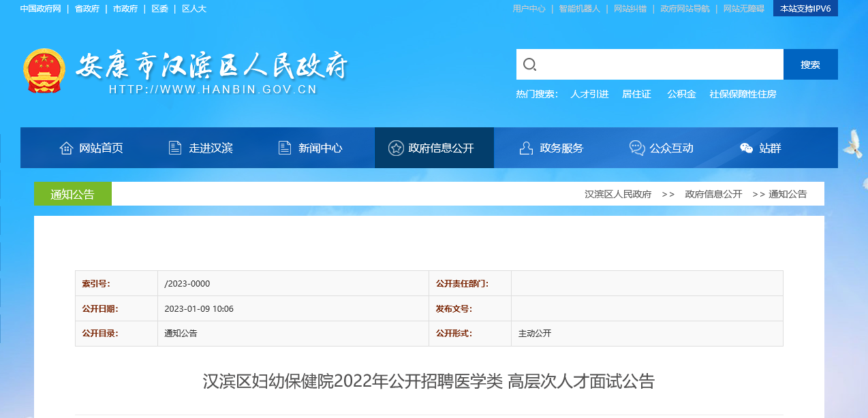Go to 汉滨区人民政府 breadcrumb link
Screen dimensions: 868x418
[x=618, y=194]
